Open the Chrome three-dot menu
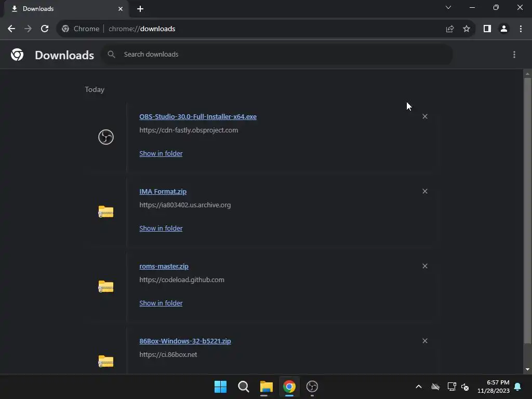 point(521,29)
